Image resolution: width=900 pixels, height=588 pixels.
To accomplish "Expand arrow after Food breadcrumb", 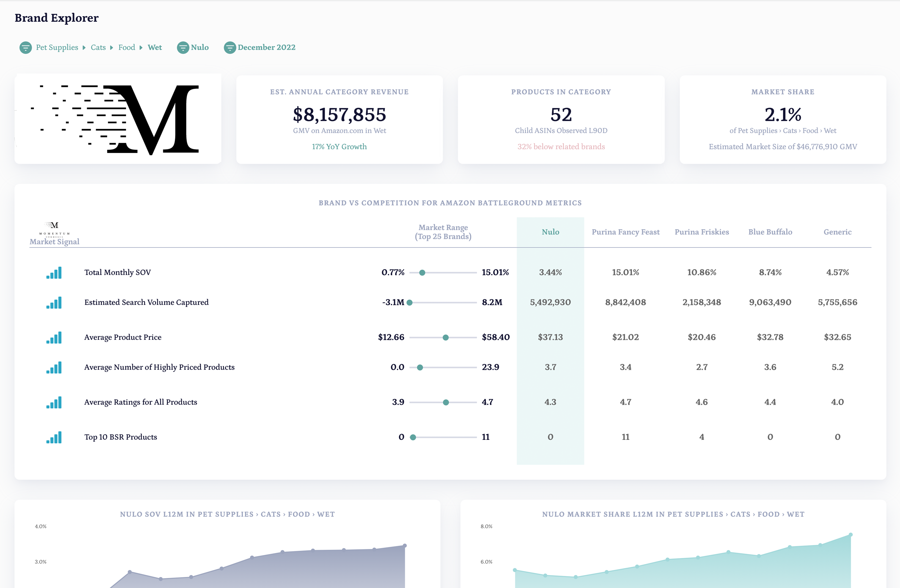I will pyautogui.click(x=141, y=48).
